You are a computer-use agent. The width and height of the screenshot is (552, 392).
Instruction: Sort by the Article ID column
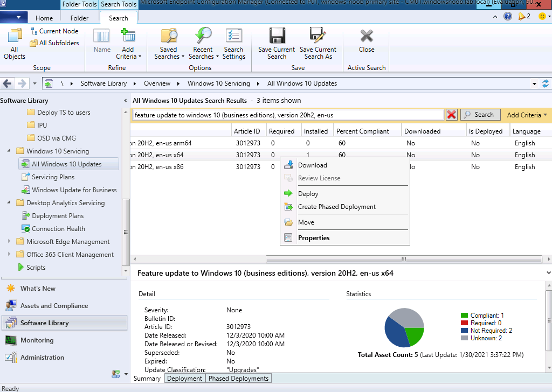pyautogui.click(x=247, y=131)
